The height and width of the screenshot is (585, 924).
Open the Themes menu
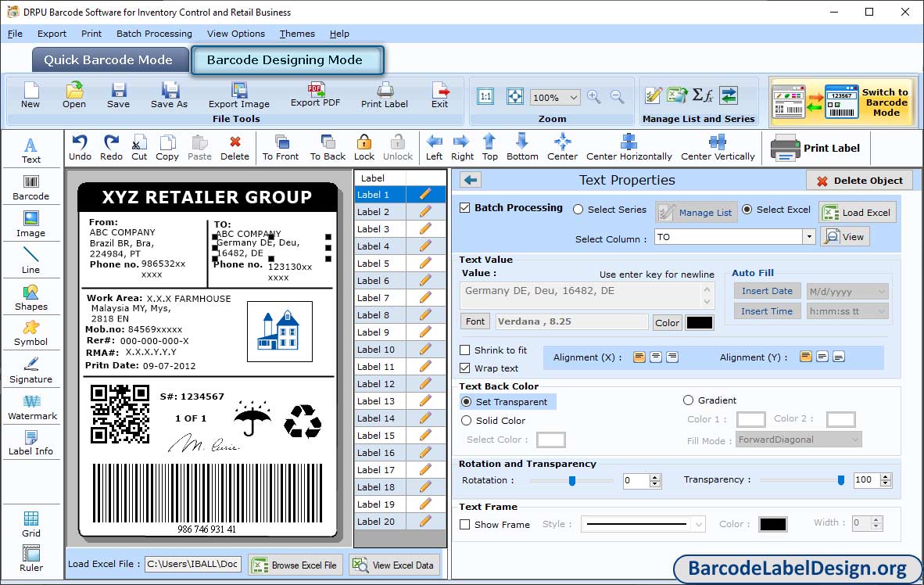pos(297,34)
